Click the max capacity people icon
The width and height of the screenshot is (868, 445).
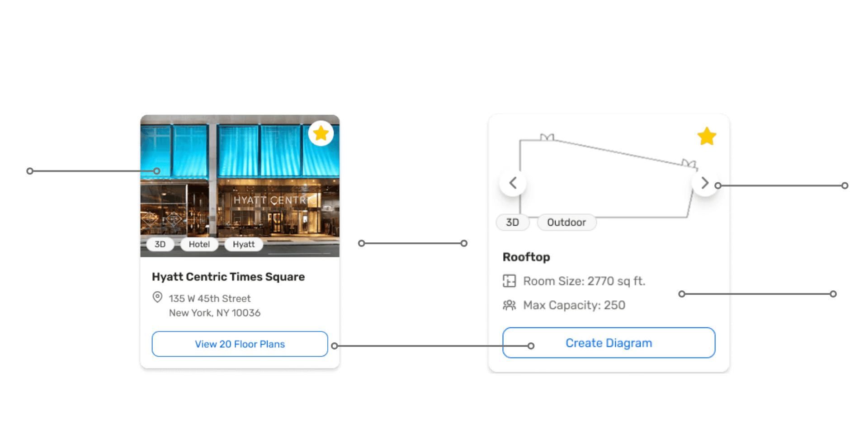[x=509, y=305]
